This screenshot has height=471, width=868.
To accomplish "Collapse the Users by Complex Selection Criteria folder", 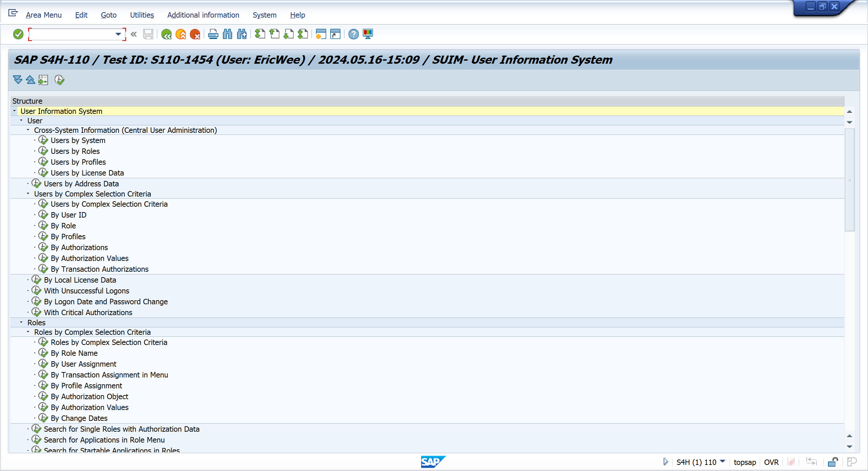I will (28, 194).
